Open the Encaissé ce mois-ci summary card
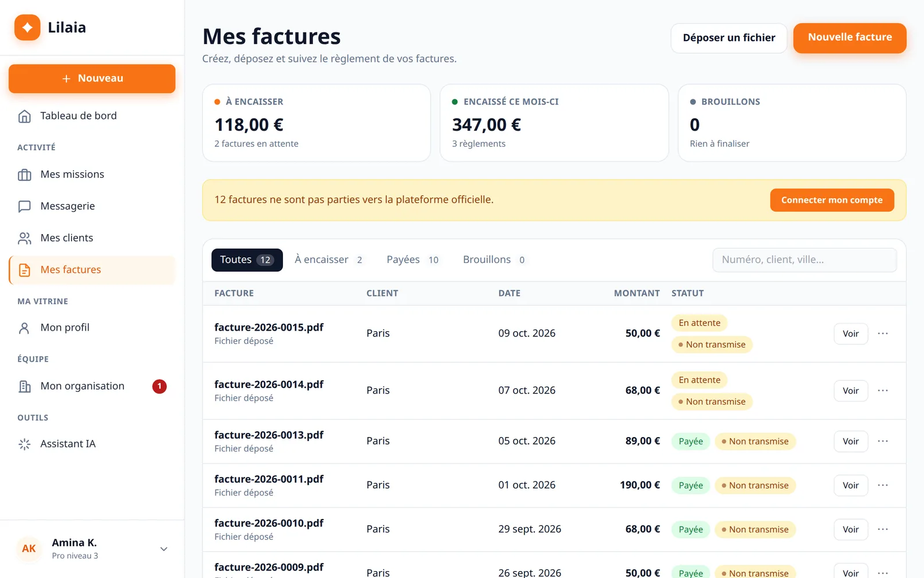Screen dimensions: 924x578 pos(554,123)
